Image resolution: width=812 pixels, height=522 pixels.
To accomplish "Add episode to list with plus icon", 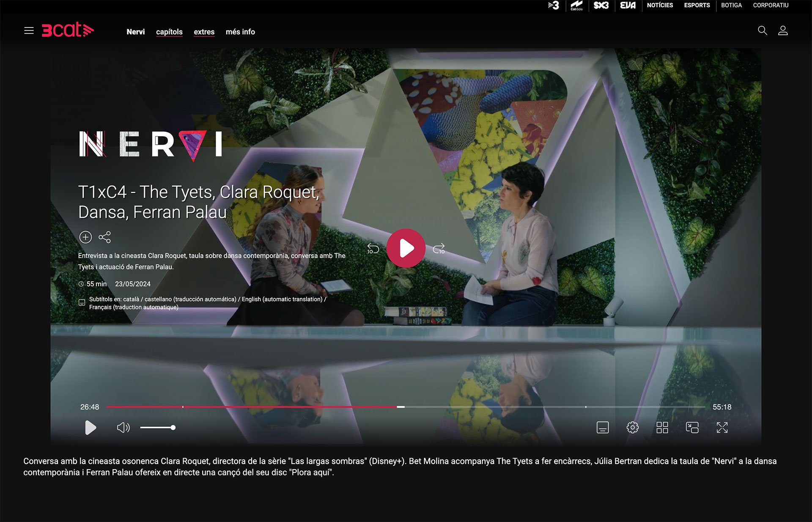I will 85,237.
